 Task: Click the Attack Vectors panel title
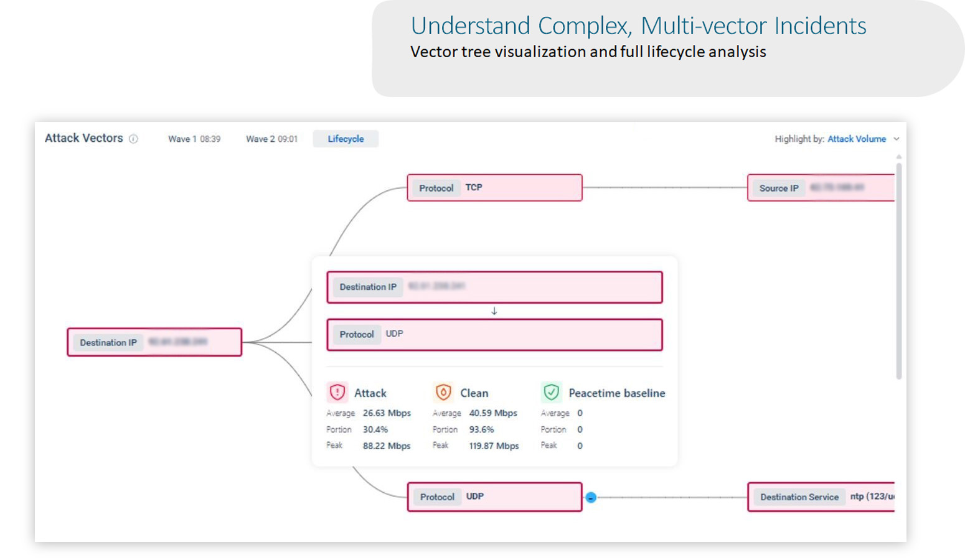pos(84,138)
